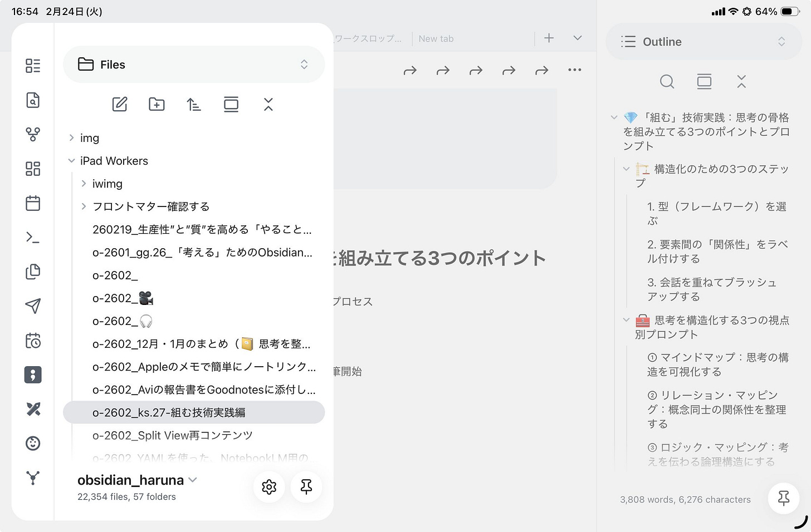
Task: Click the fork branch ribbon icon at bottom
Action: (33, 477)
